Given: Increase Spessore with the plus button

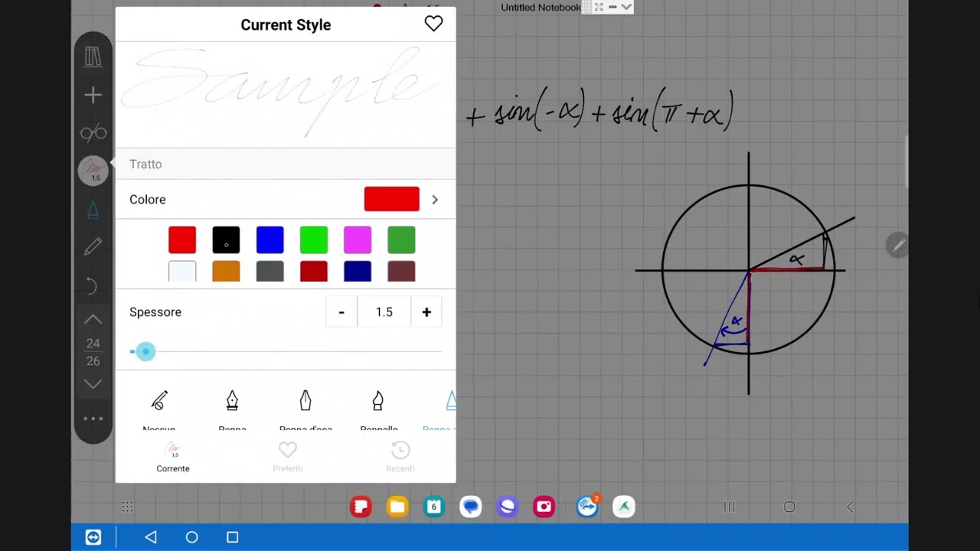Looking at the screenshot, I should [426, 312].
